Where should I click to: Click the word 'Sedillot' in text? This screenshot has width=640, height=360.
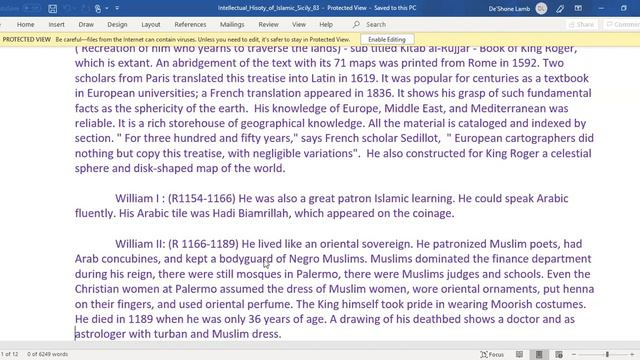419,138
